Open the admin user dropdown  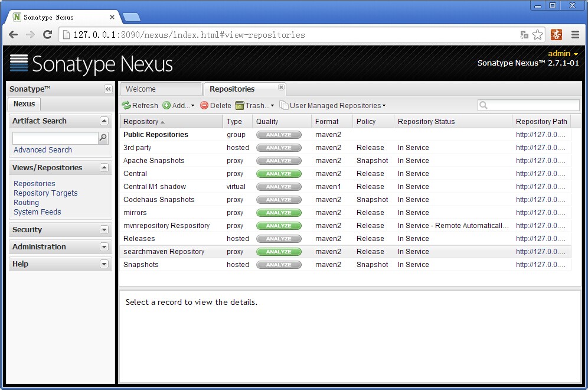pyautogui.click(x=563, y=53)
